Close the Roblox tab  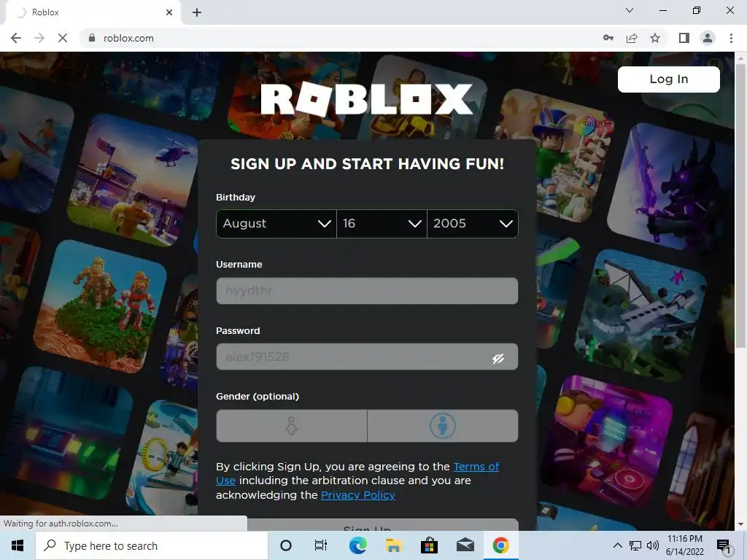[169, 12]
